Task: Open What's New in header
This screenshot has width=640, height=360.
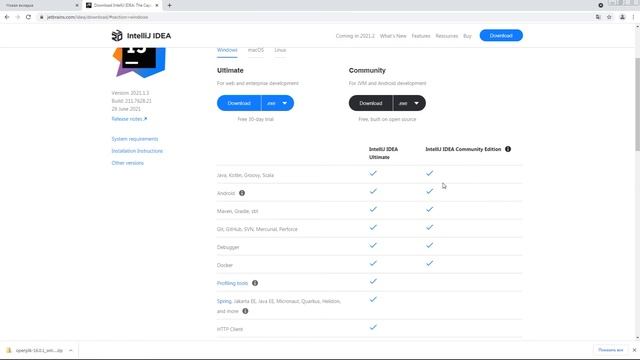Action: coord(393,36)
